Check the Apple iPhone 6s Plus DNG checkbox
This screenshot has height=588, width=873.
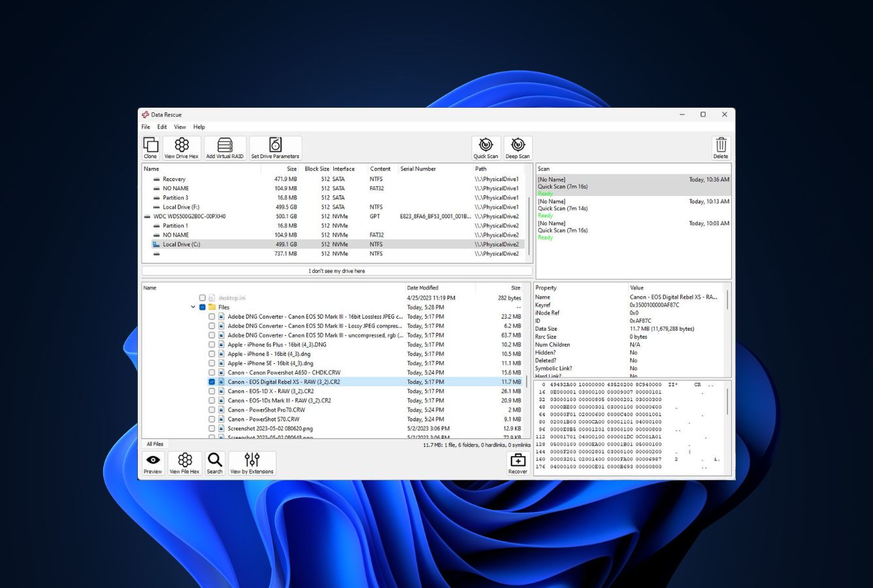click(212, 344)
